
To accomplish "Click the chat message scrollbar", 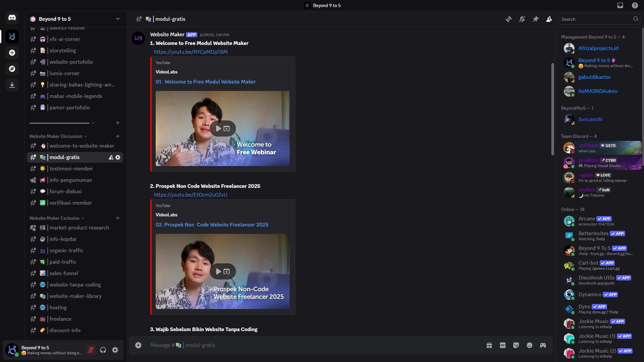I will pyautogui.click(x=552, y=109).
